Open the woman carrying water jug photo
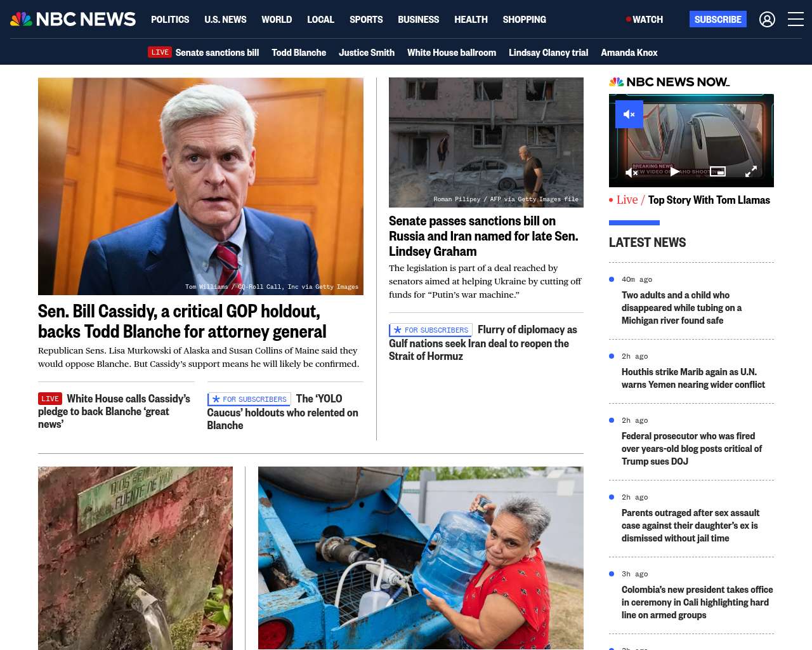The width and height of the screenshot is (812, 650). pyautogui.click(x=421, y=558)
